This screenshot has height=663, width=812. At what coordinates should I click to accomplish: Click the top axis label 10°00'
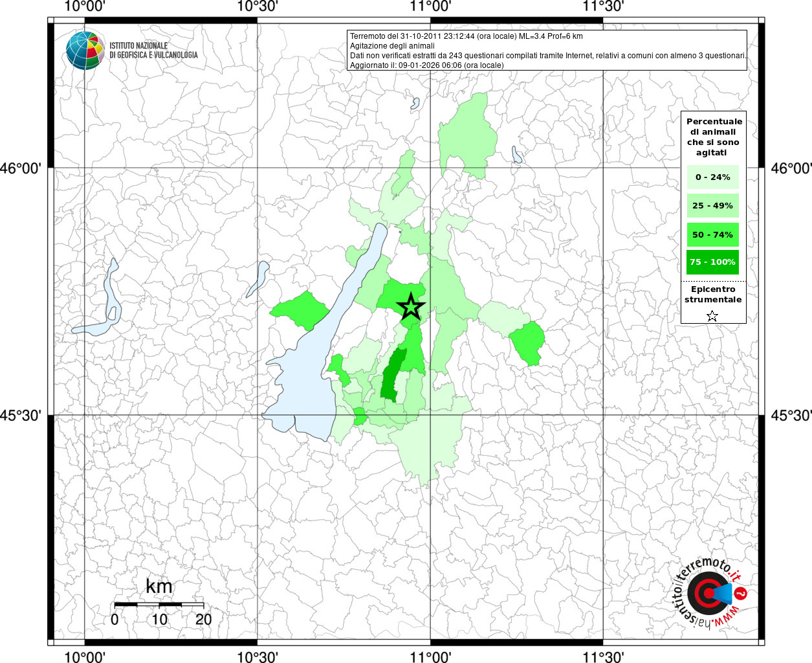pyautogui.click(x=85, y=6)
